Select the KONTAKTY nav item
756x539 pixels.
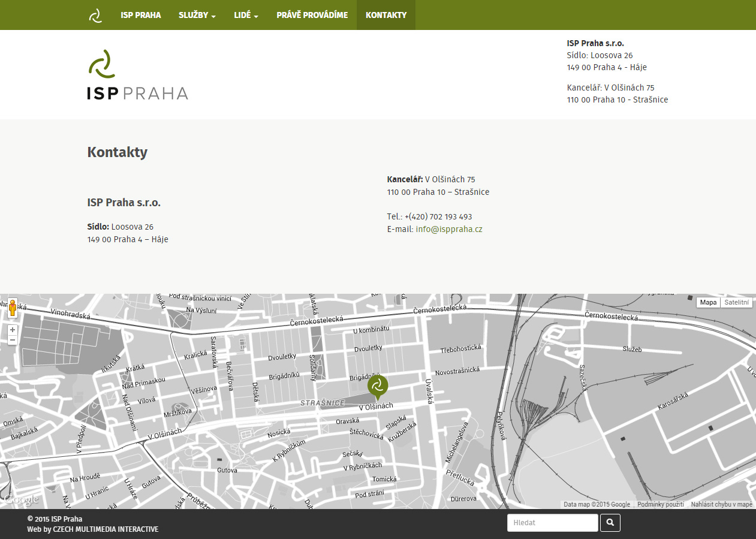tap(386, 15)
